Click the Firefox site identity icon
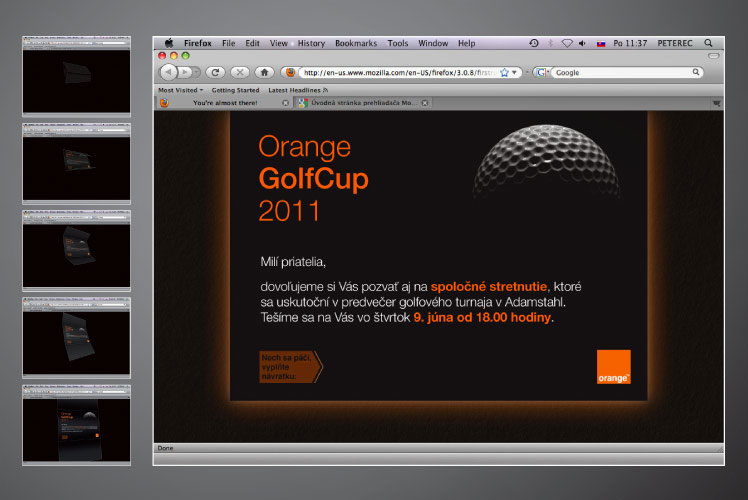This screenshot has height=500, width=748. pyautogui.click(x=289, y=72)
